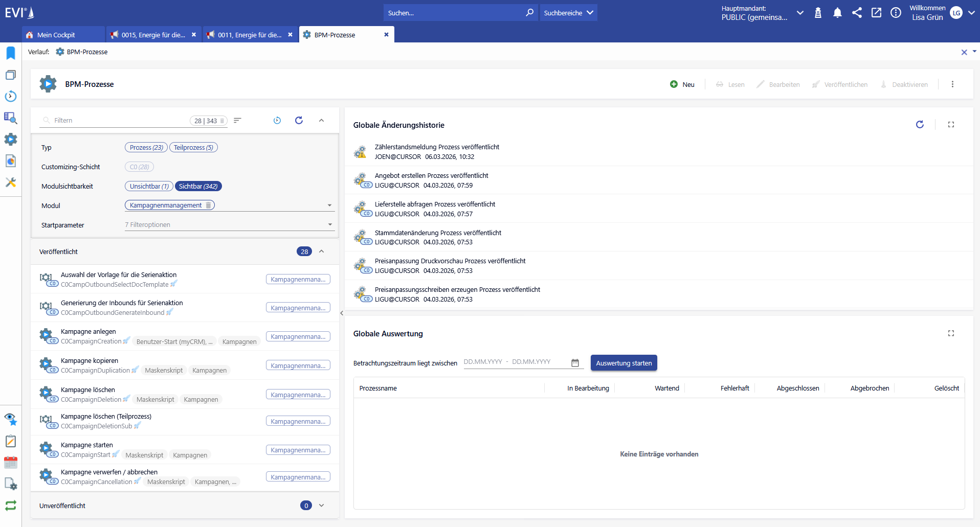The width and height of the screenshot is (980, 527).
Task: Open the calendar icon in left sidebar
Action: 11,463
